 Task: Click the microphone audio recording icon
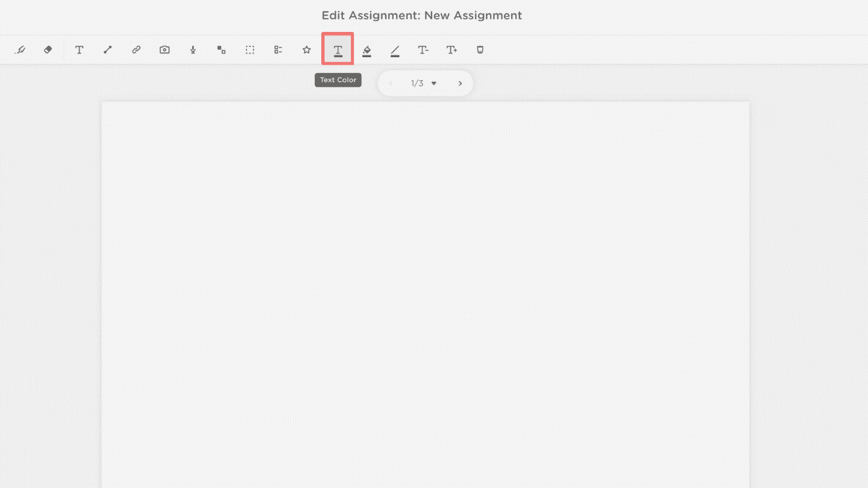[193, 50]
